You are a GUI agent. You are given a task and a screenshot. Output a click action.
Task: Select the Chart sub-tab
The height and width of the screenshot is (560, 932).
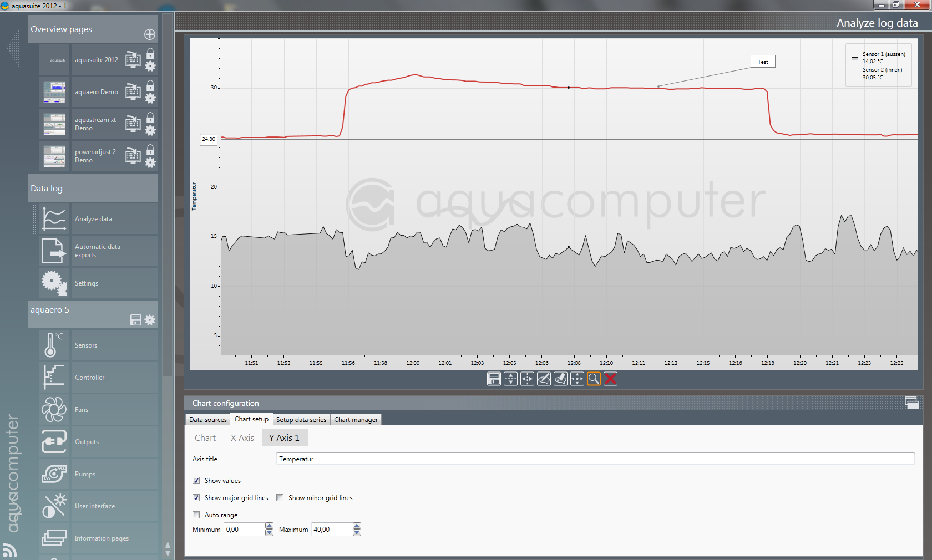(205, 438)
